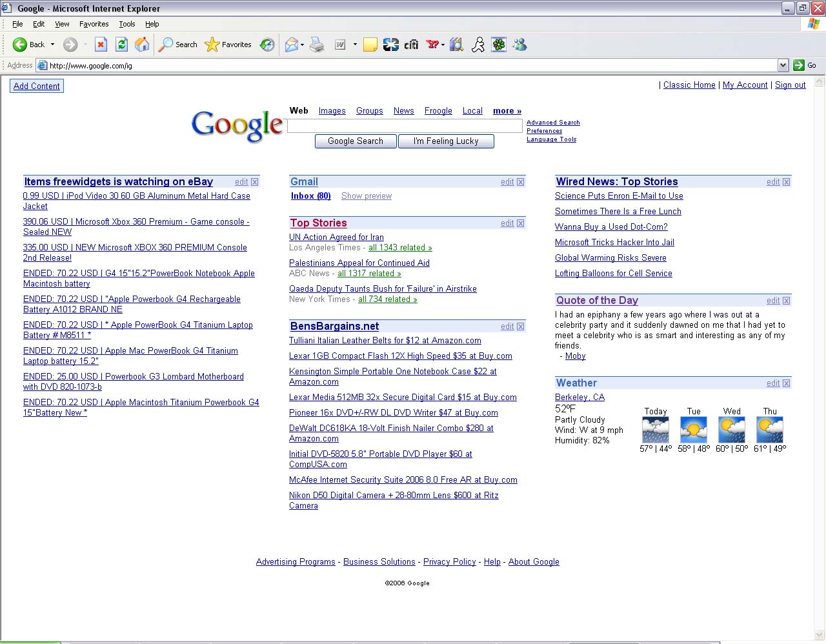
Task: Open the Yahoo toolbar icon
Action: (432, 45)
